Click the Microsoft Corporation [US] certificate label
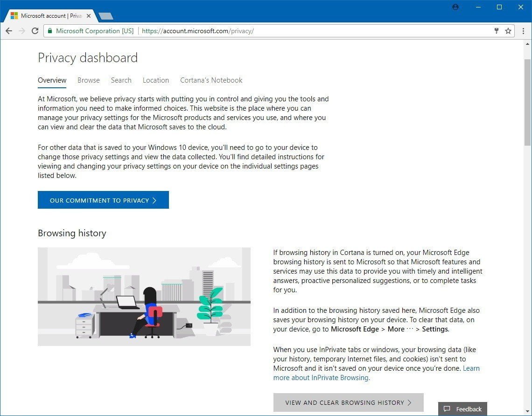 (x=95, y=31)
